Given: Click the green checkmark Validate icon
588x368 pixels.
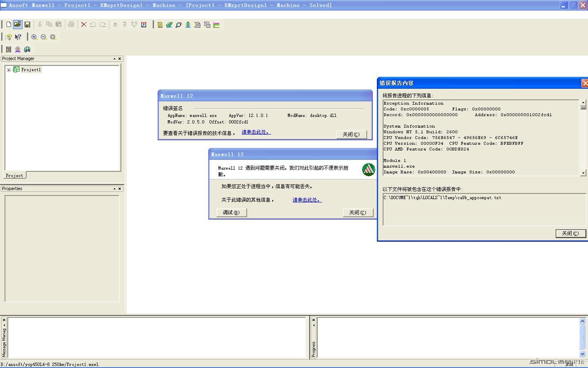Looking at the screenshot, I should point(169,25).
